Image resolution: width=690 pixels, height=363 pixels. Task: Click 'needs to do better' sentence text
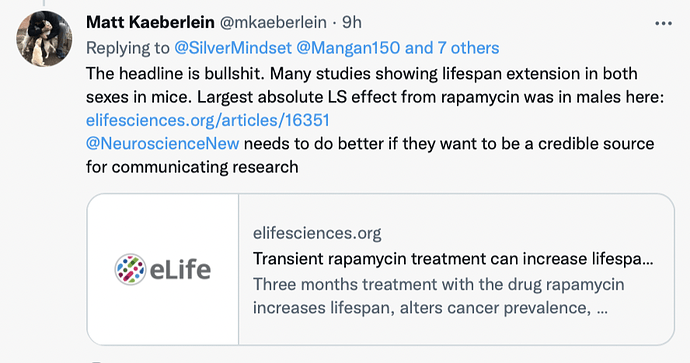click(449, 143)
